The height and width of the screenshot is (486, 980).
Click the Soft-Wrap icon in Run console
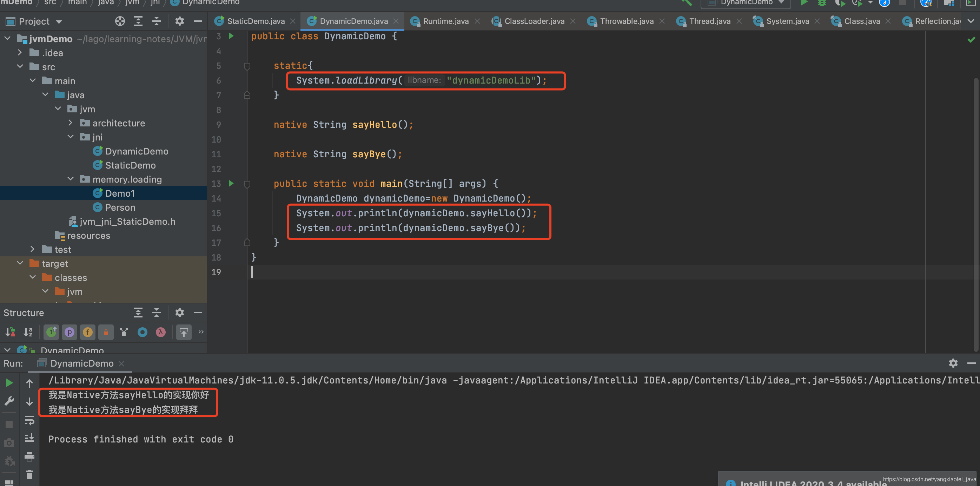tap(29, 420)
